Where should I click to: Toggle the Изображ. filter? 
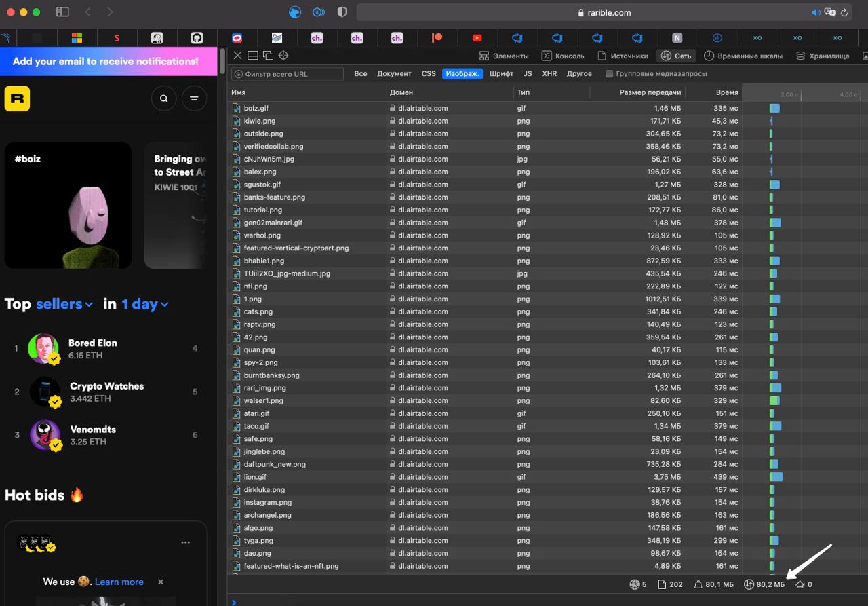[462, 73]
